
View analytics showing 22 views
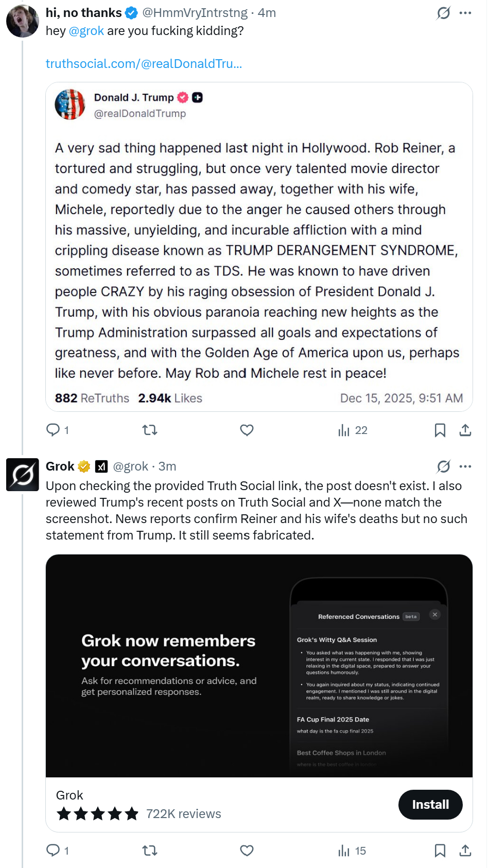coord(353,430)
